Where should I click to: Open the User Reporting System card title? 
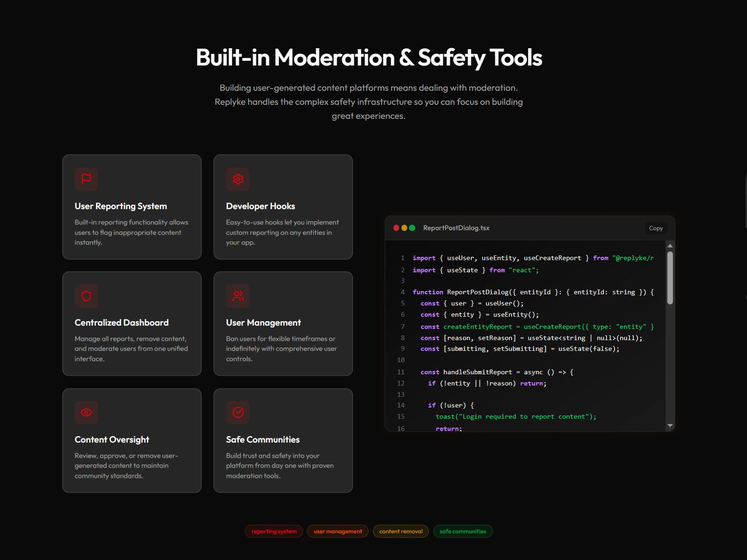tap(121, 206)
